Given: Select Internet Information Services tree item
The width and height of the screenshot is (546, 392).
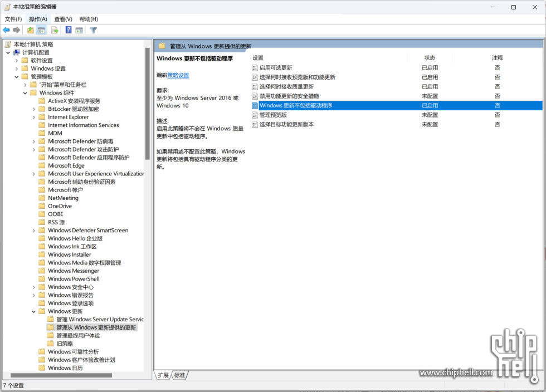Looking at the screenshot, I should (x=84, y=125).
